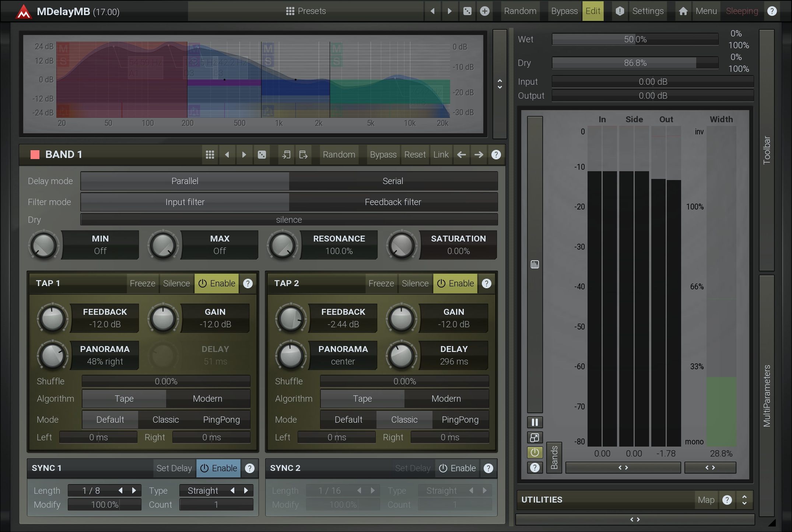Click next arrow for Sync 1 Length

pos(134,490)
